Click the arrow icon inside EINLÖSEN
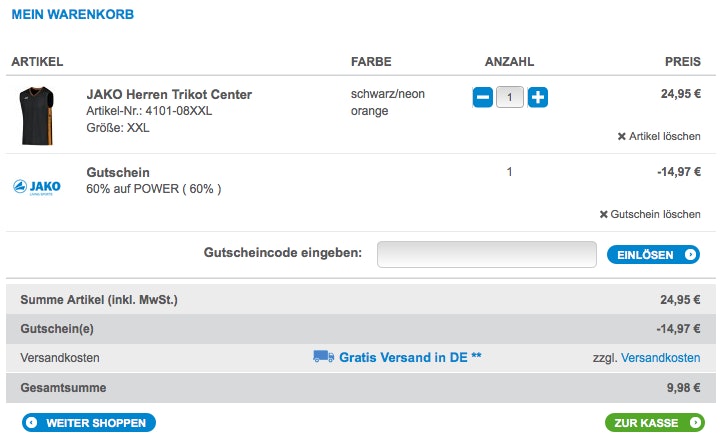Viewport: 722px width, 446px height. pyautogui.click(x=690, y=255)
